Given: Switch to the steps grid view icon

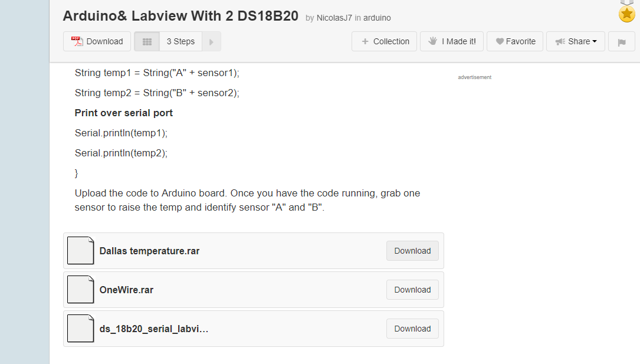Looking at the screenshot, I should (146, 41).
